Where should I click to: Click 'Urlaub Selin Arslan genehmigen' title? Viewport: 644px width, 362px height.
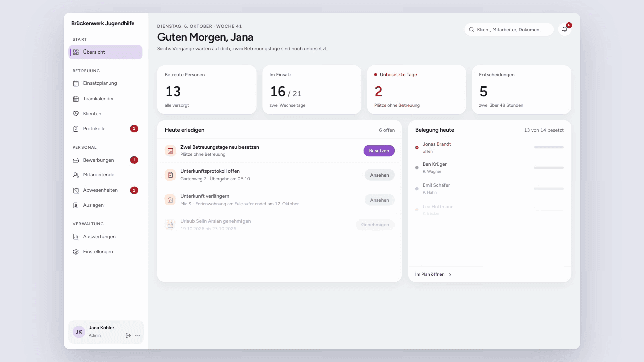215,221
